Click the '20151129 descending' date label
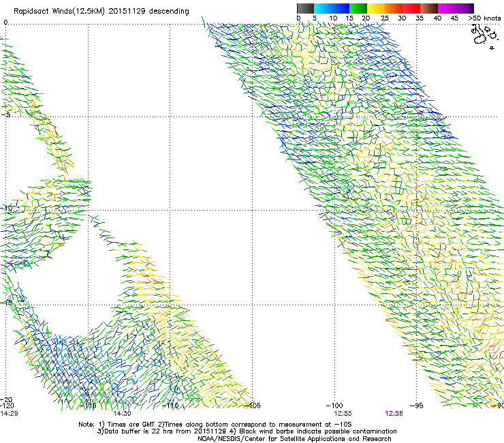 tap(149, 12)
